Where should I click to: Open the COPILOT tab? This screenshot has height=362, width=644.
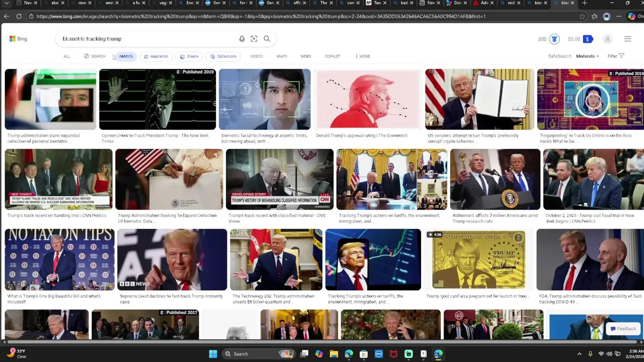click(x=333, y=56)
